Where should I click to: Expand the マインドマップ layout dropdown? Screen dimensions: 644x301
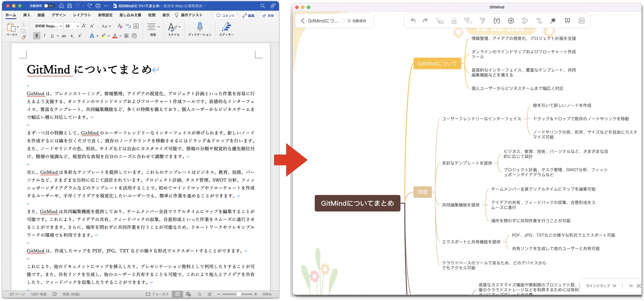(x=601, y=286)
